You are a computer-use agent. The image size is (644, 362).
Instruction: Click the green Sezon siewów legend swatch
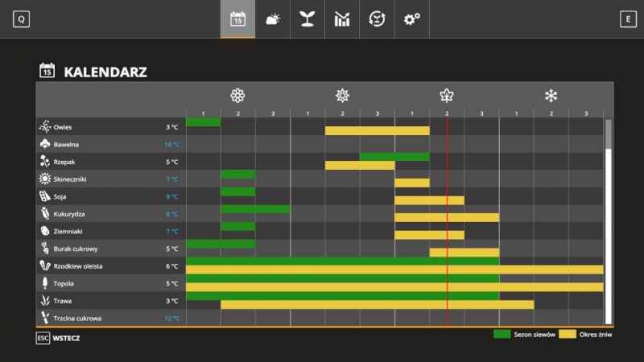coord(502,334)
